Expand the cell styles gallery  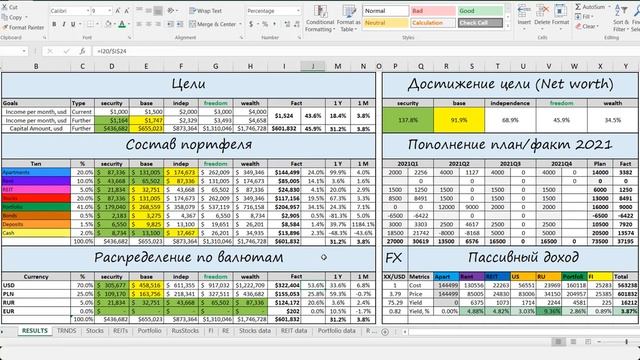508,26
